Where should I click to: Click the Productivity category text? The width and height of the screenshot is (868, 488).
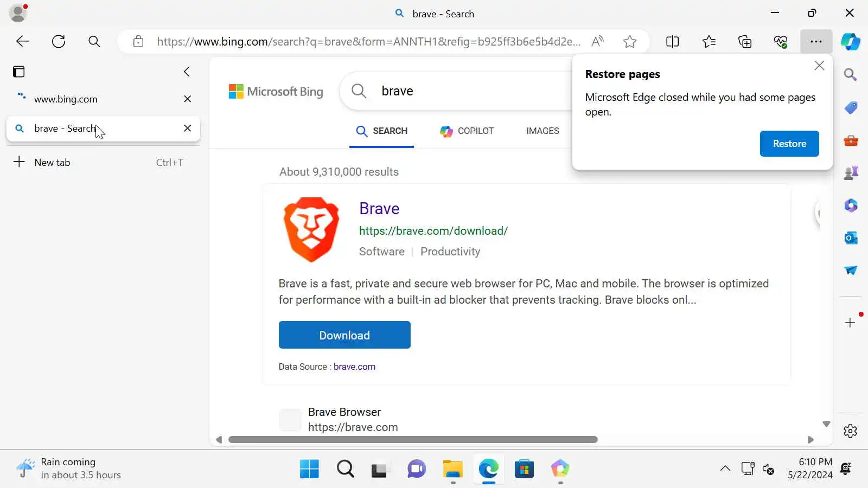coord(450,252)
